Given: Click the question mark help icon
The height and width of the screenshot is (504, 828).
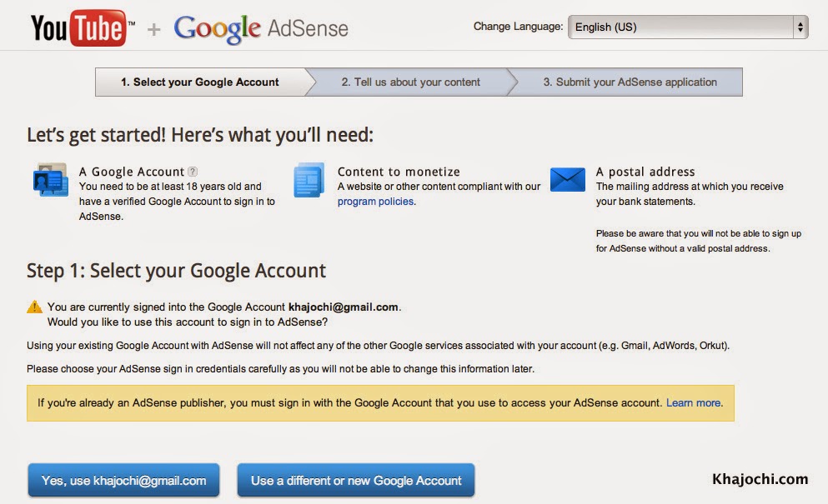Looking at the screenshot, I should tap(193, 172).
